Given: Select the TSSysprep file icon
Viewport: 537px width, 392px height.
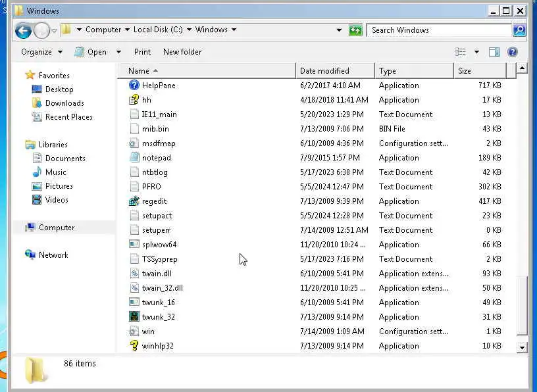Looking at the screenshot, I should tap(134, 259).
